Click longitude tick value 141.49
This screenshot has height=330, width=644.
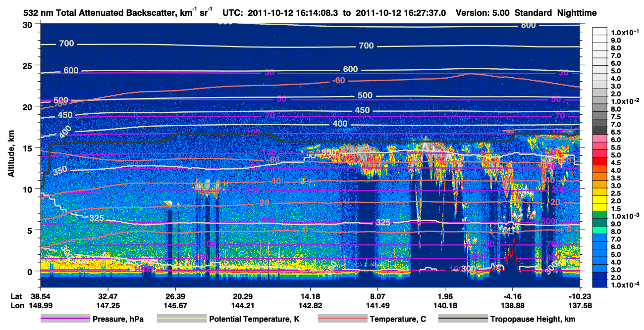click(x=377, y=306)
